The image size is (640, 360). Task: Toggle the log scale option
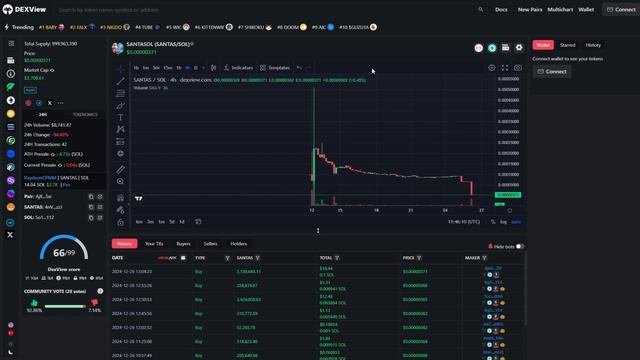point(504,222)
